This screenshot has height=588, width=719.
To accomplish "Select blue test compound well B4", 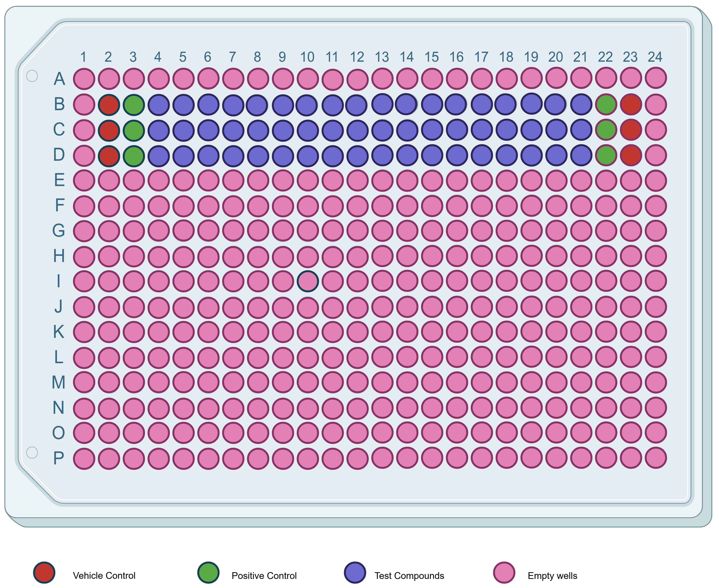I will pyautogui.click(x=158, y=105).
